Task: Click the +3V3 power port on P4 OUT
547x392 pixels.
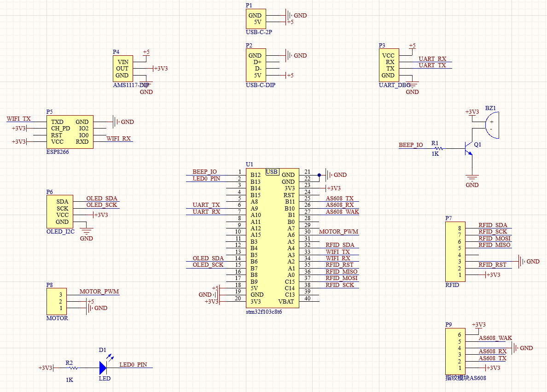Action: [x=160, y=69]
